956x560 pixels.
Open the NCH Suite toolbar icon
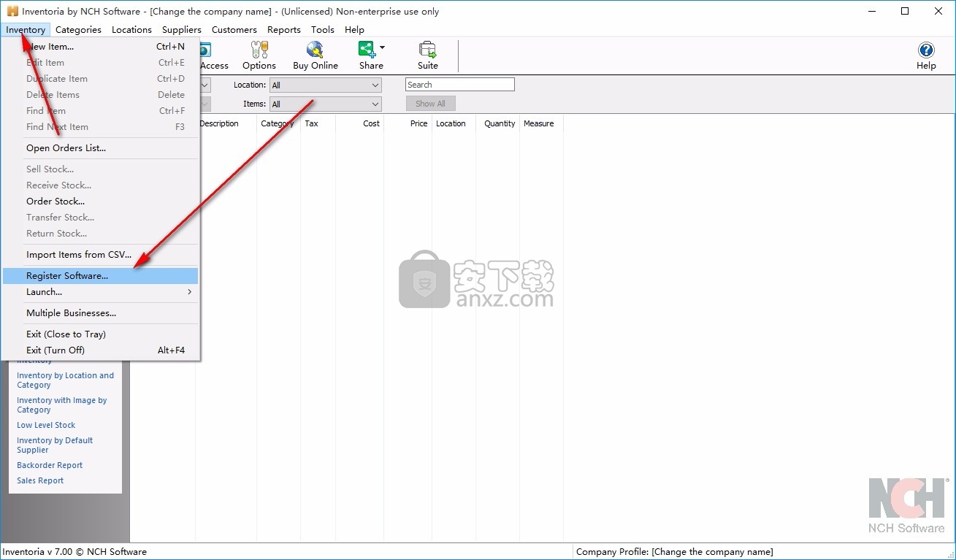click(x=428, y=55)
